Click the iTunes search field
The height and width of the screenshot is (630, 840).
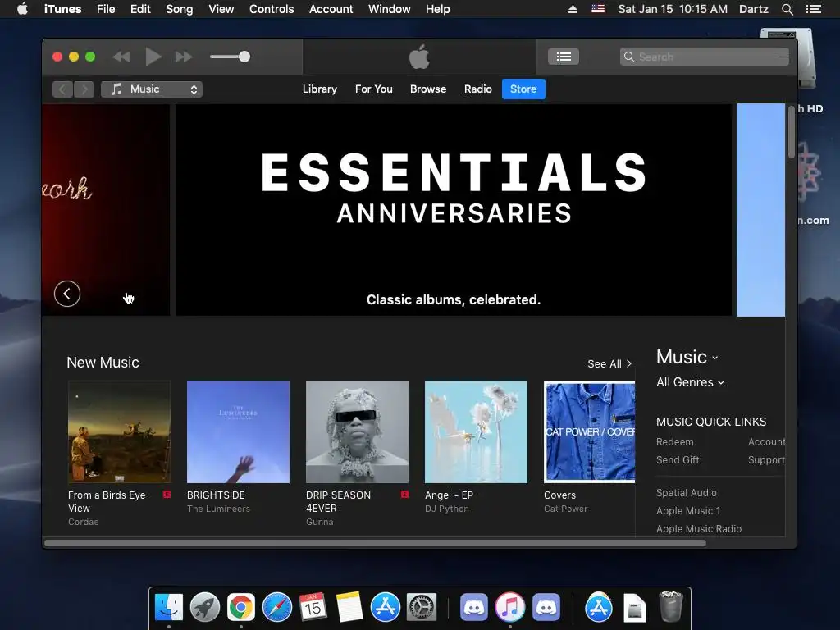pos(704,57)
